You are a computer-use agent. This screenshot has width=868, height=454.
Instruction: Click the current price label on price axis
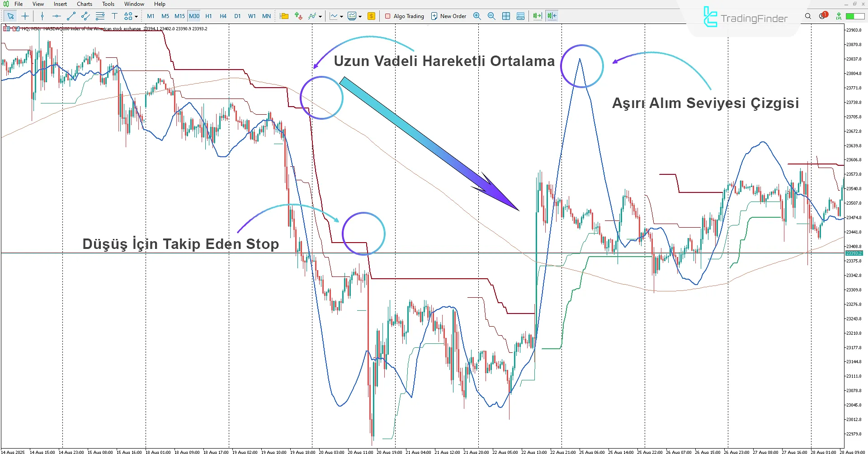pos(854,253)
